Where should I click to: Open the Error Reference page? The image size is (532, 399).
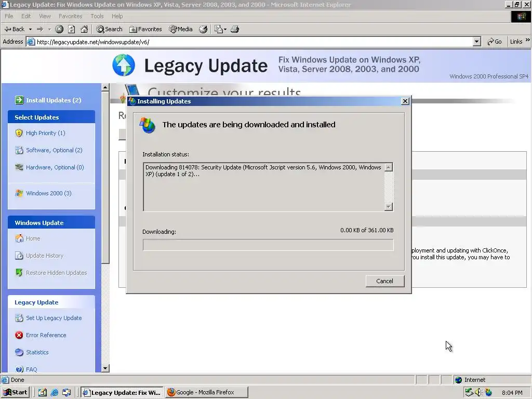46,335
